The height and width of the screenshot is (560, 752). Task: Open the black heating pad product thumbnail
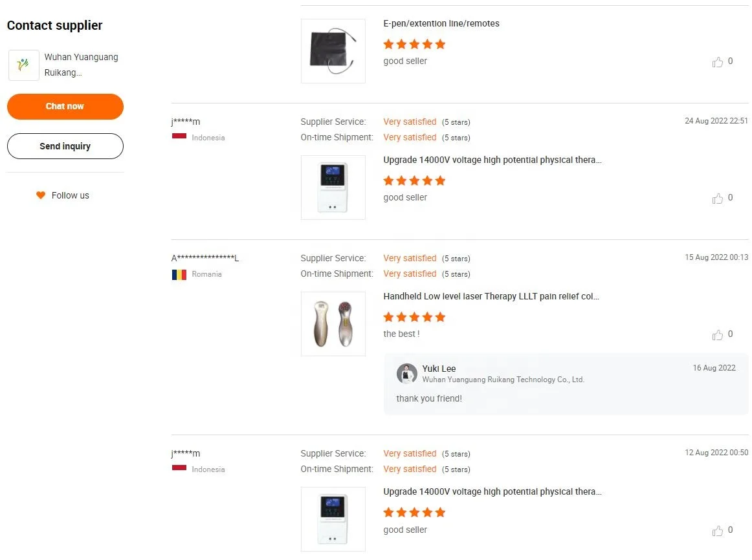pos(333,51)
